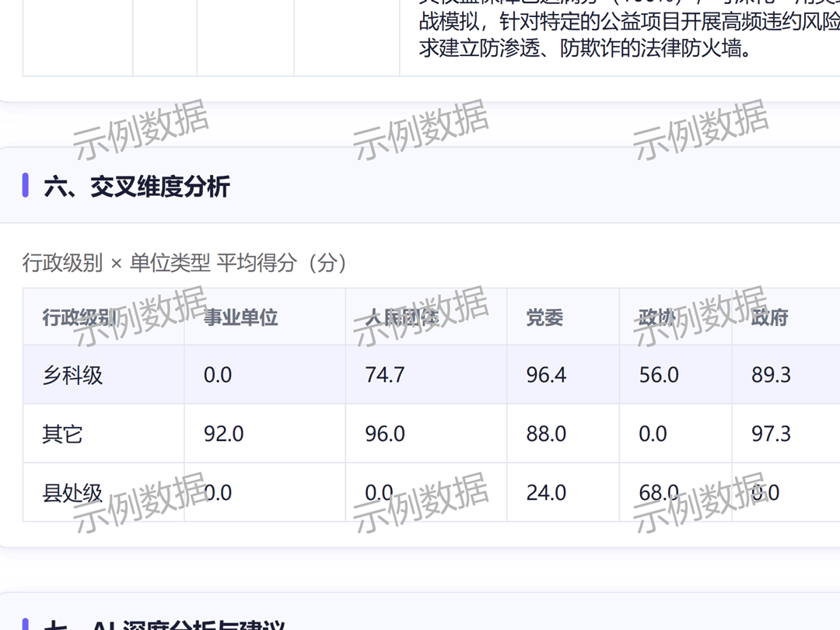Click 96.0 in the 其它 row
Image resolution: width=840 pixels, height=630 pixels.
tap(385, 434)
